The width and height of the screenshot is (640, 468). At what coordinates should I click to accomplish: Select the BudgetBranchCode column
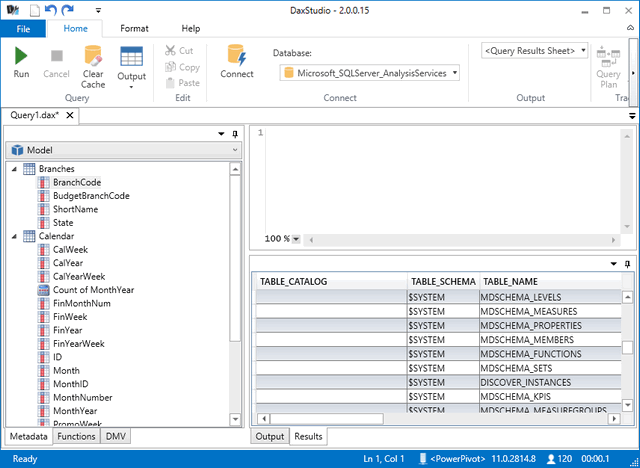coord(91,196)
